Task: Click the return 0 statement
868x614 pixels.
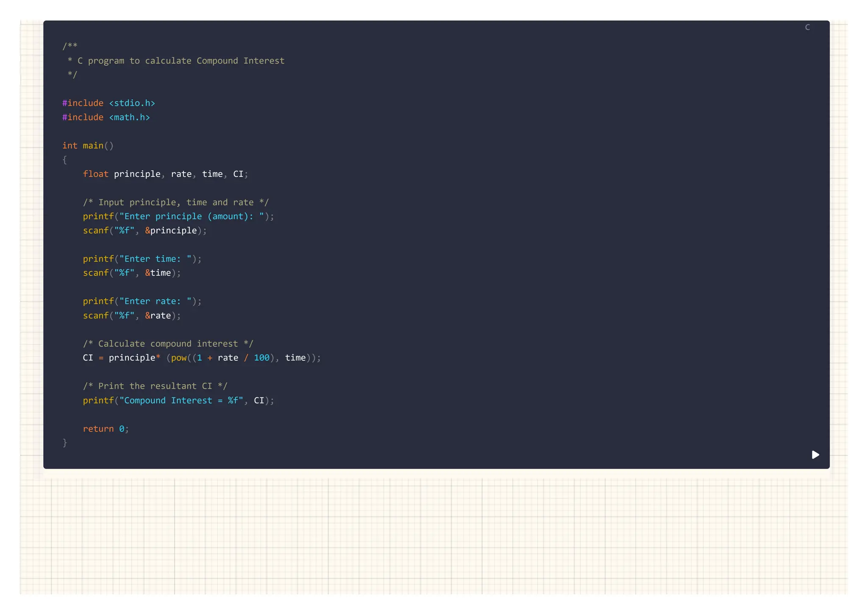Action: [106, 429]
